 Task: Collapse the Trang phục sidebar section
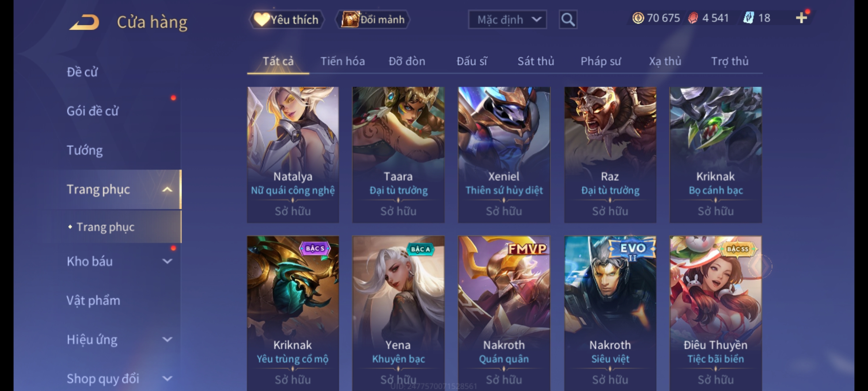[x=167, y=189]
